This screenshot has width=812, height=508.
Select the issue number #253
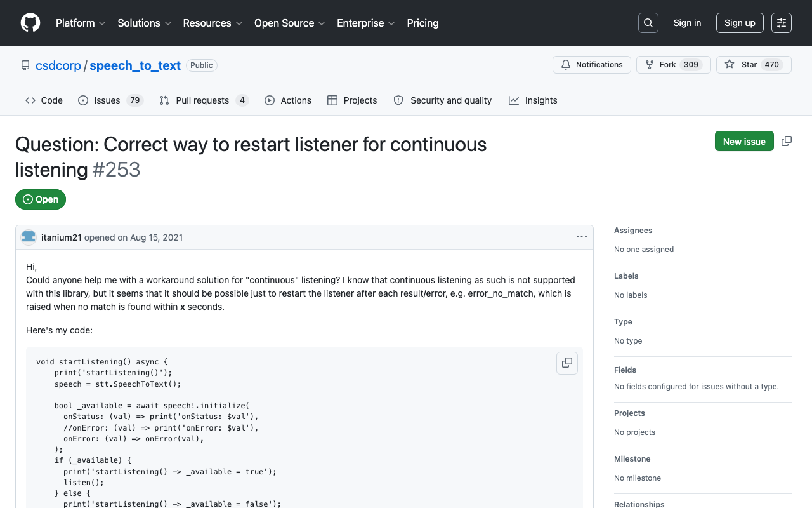tap(116, 170)
